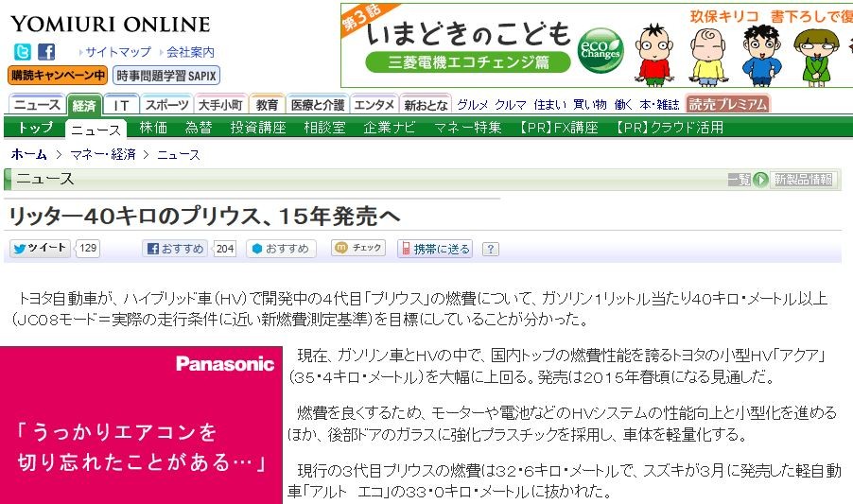
Task: Select 為替 in the green submenu
Action: 198,128
